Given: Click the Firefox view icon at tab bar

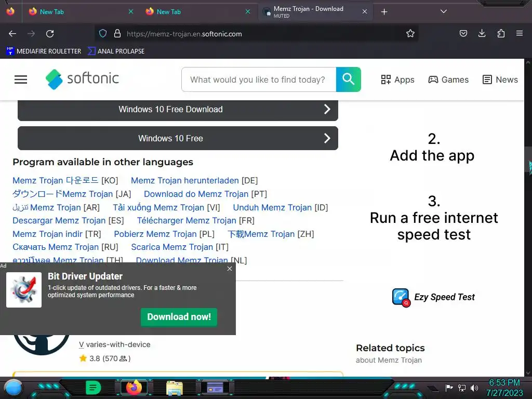Looking at the screenshot, I should click(x=10, y=11).
